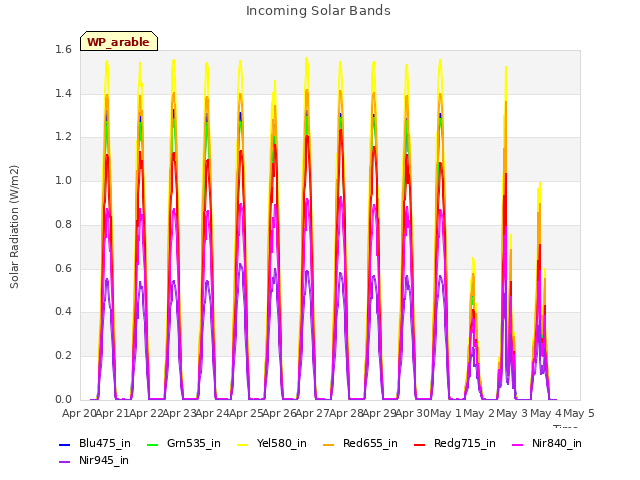Click the Grn535_in green legend swatch
The width and height of the screenshot is (640, 480).
pos(152,444)
